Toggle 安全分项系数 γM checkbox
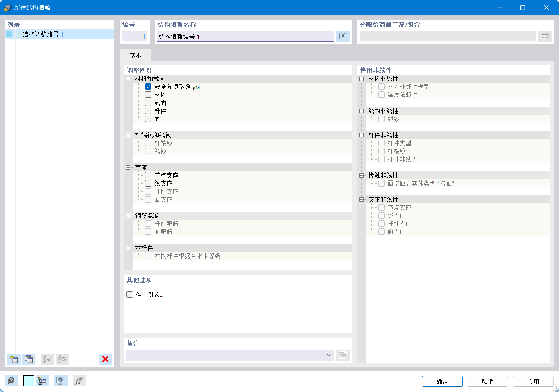Screen dimensions: 559x392 [148, 87]
